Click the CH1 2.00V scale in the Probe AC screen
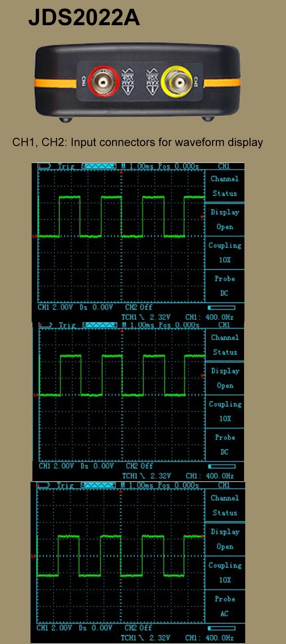Viewport: 286px width, 644px height. [x=54, y=628]
